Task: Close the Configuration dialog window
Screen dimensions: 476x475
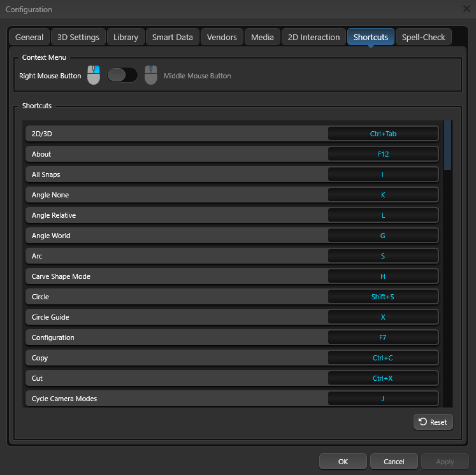Action: 466,9
